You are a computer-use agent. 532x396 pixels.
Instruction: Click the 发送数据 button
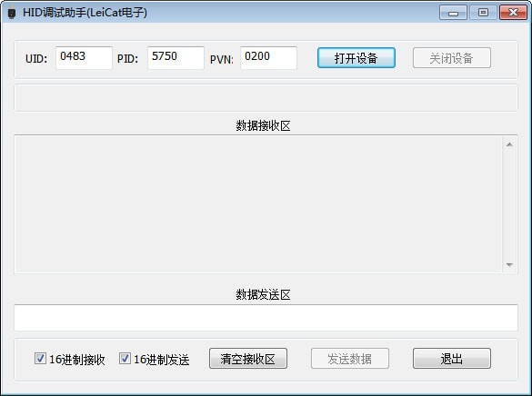pyautogui.click(x=350, y=359)
